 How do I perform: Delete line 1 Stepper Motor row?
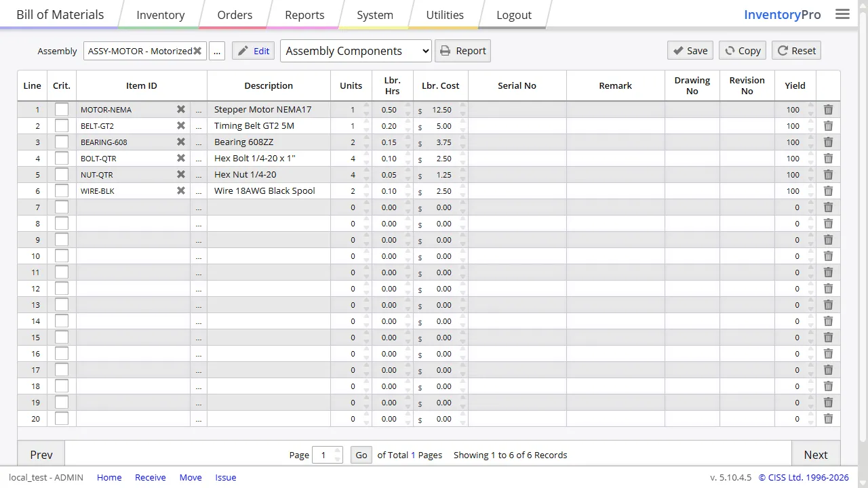click(828, 110)
